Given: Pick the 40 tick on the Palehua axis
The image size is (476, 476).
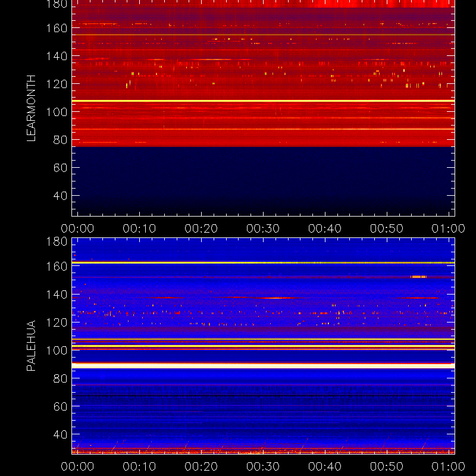Looking at the screenshot, I should point(60,434).
